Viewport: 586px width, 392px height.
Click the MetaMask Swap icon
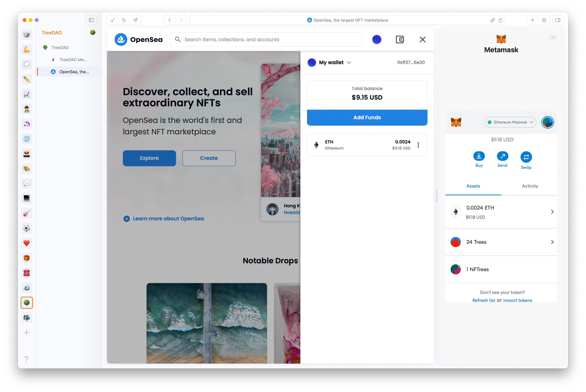526,157
